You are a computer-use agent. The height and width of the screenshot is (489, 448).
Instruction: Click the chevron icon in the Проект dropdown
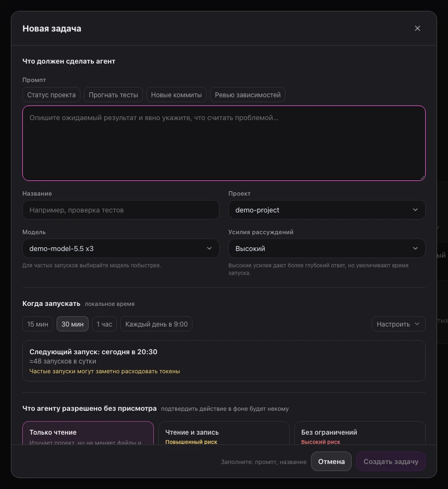415,210
